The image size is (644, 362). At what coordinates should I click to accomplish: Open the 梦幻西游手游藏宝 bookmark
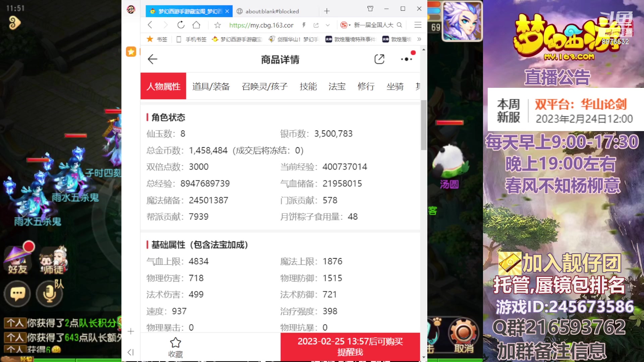click(237, 39)
